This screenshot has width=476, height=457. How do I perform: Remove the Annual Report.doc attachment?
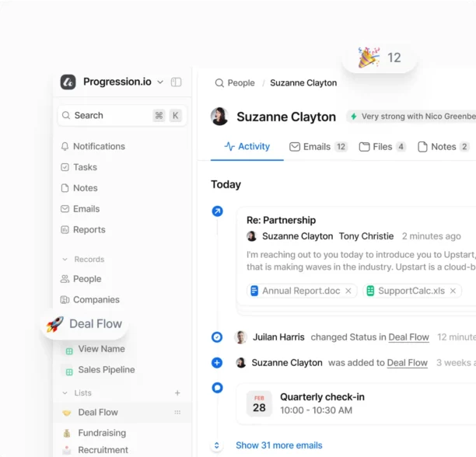pyautogui.click(x=348, y=291)
